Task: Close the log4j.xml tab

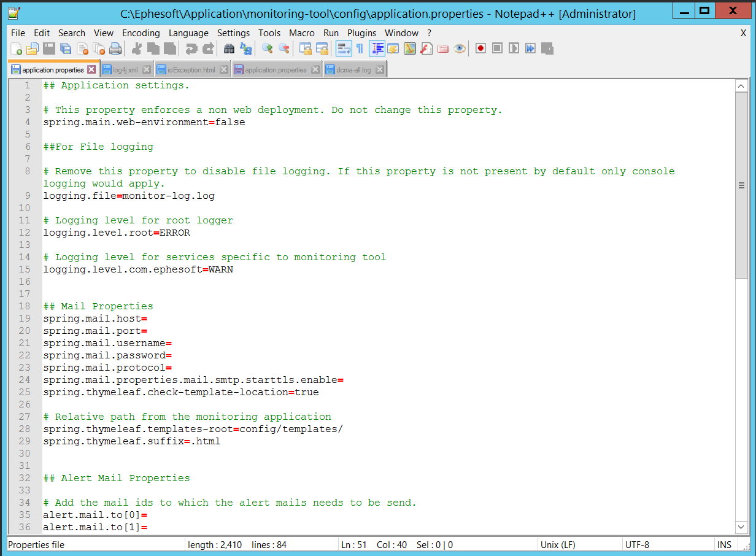Action: coord(147,70)
